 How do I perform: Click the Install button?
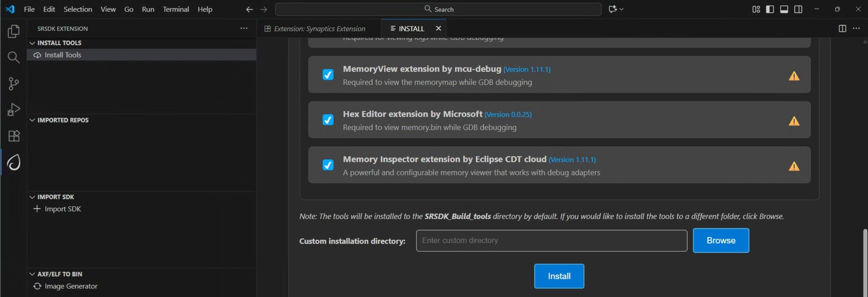pos(559,276)
